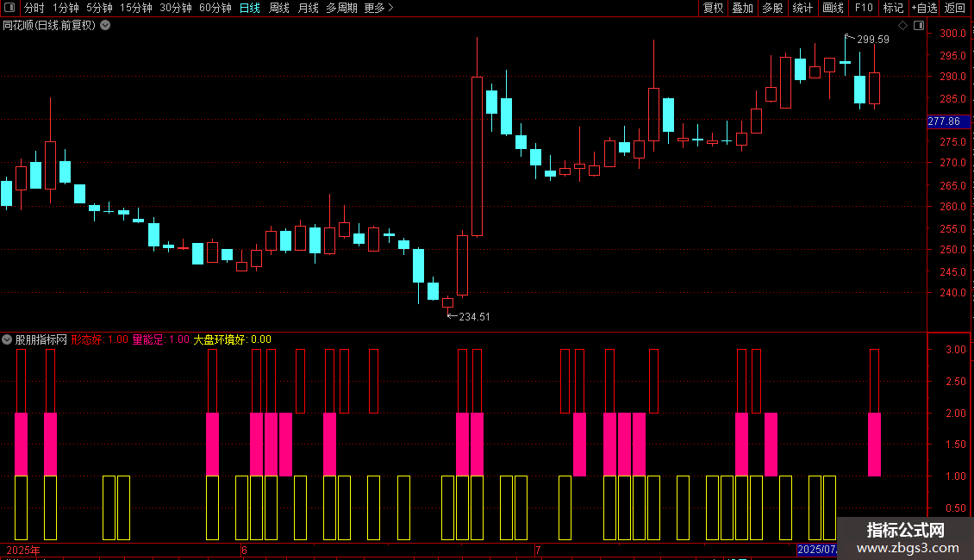Viewport: 974px width, 560px height.
Task: Expand the 更多 period options
Action: pyautogui.click(x=379, y=8)
